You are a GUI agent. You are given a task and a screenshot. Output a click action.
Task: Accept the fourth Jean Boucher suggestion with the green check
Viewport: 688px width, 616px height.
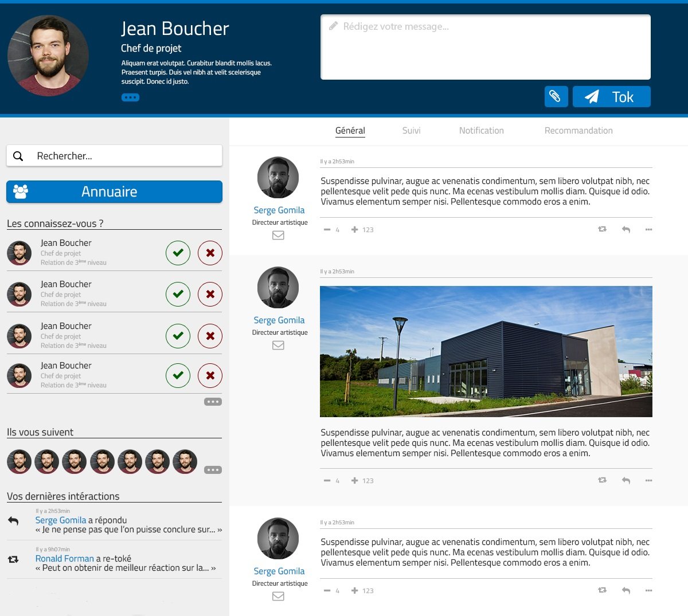click(x=178, y=376)
